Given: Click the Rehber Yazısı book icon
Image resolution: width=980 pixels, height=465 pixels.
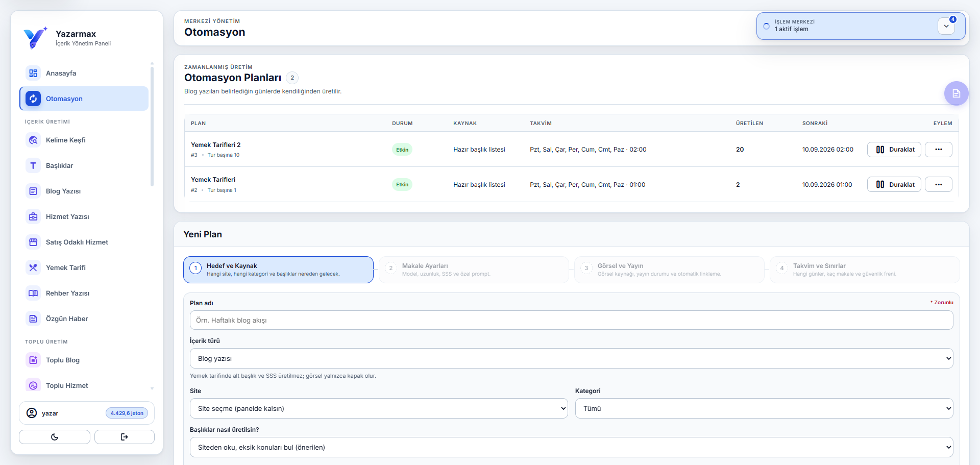Looking at the screenshot, I should coord(33,293).
